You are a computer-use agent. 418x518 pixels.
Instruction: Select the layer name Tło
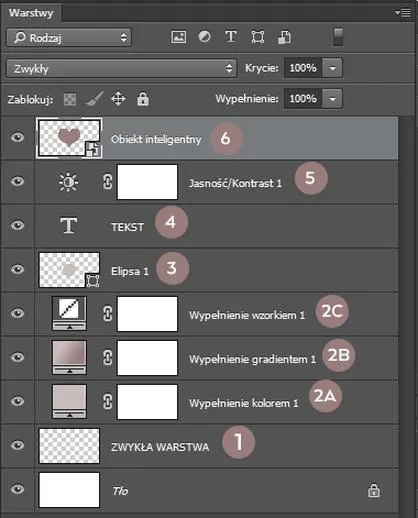coord(120,491)
